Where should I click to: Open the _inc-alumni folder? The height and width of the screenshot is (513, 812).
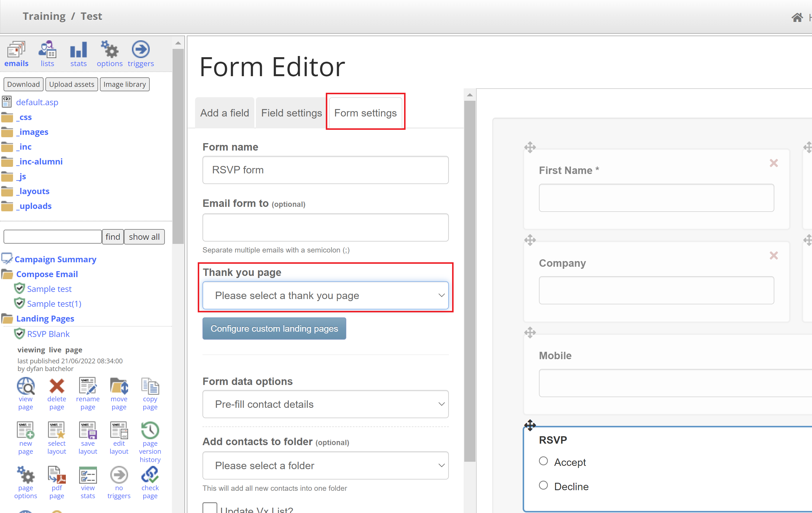tap(39, 162)
